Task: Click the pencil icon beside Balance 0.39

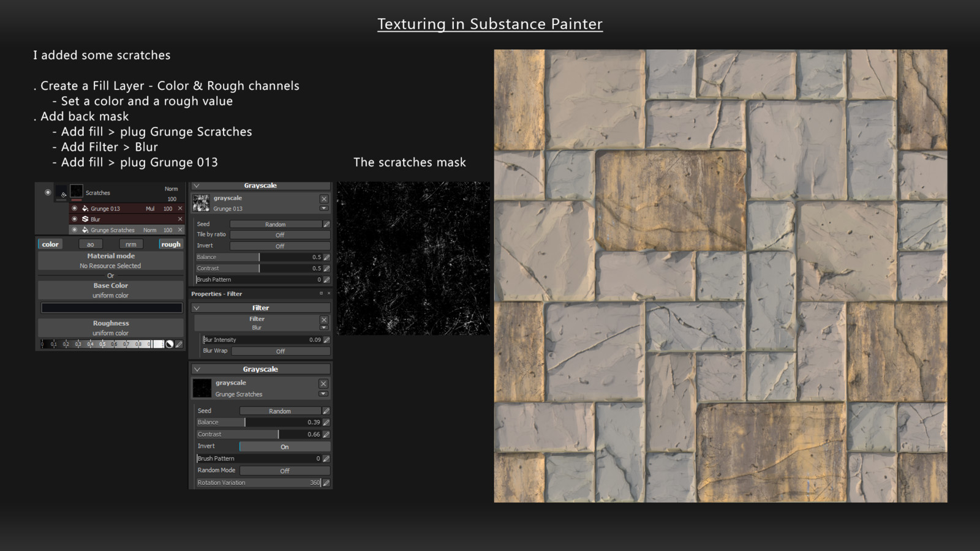Action: [x=326, y=422]
